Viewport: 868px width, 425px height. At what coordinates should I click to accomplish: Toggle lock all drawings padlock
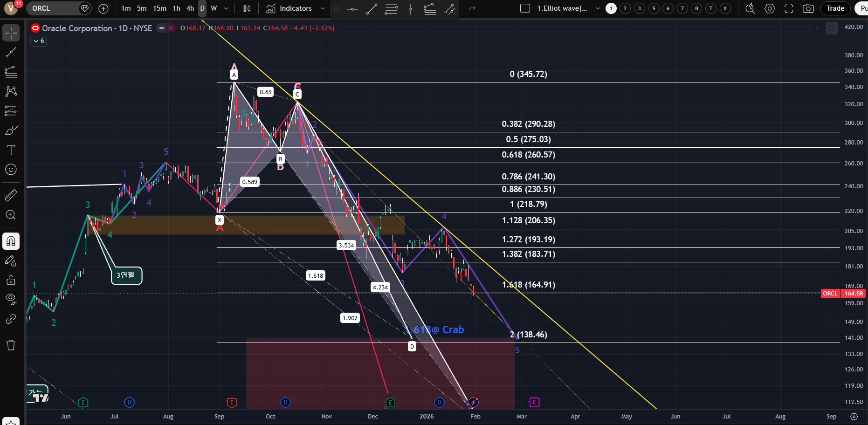click(11, 280)
